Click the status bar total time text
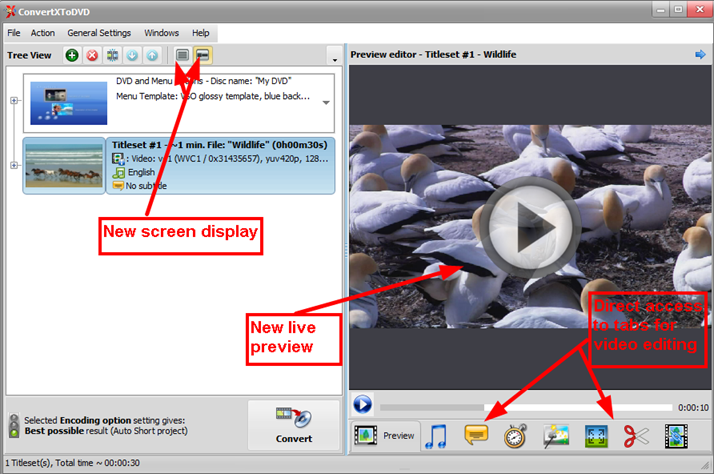The width and height of the screenshot is (714, 474). (97, 463)
